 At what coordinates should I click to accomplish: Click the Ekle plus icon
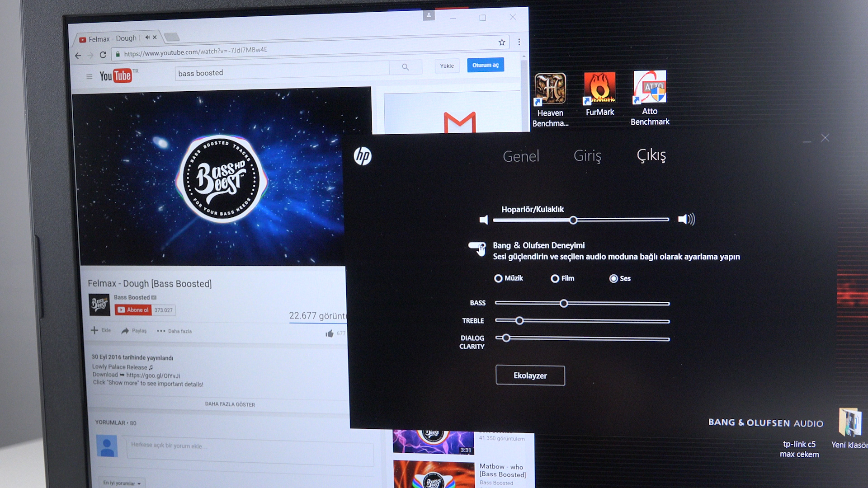pos(94,330)
